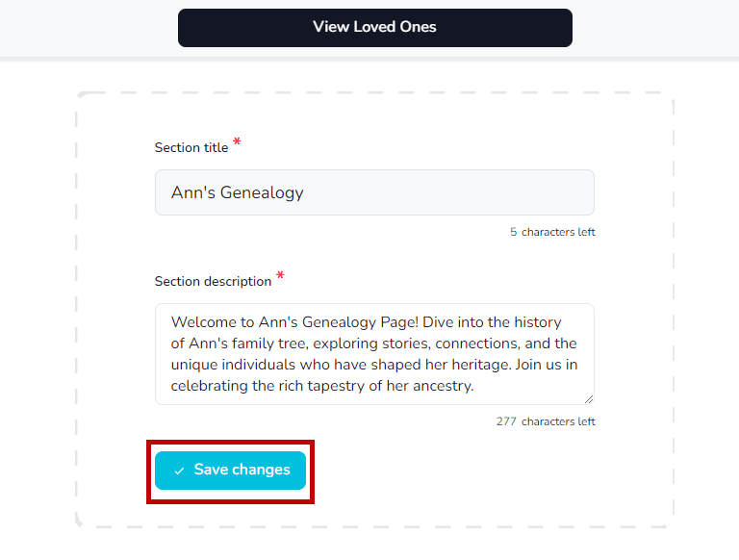Click the View Loved Ones button

pyautogui.click(x=374, y=27)
